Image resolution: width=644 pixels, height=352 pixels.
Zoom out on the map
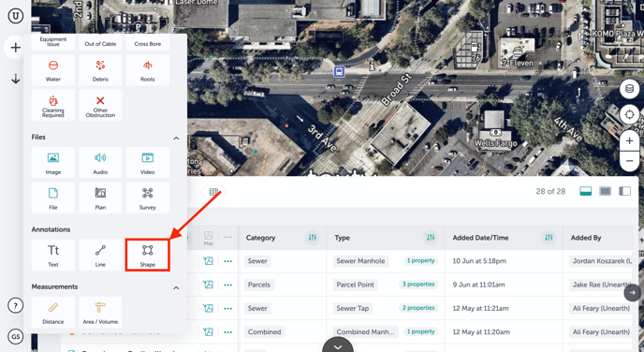click(x=629, y=161)
